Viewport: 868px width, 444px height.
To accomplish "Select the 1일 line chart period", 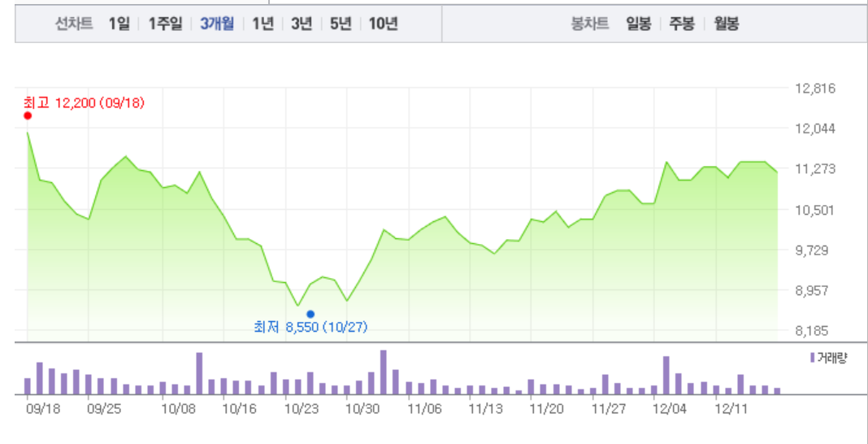I will coord(119,24).
